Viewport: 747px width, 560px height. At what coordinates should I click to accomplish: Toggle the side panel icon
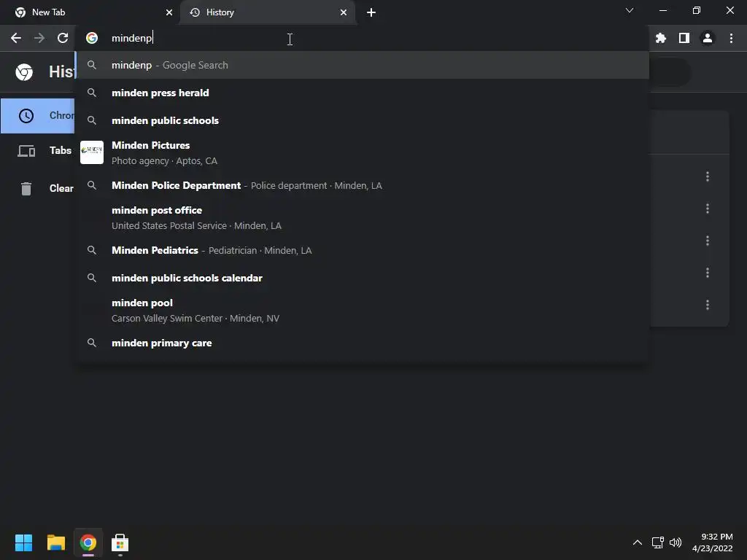coord(684,38)
